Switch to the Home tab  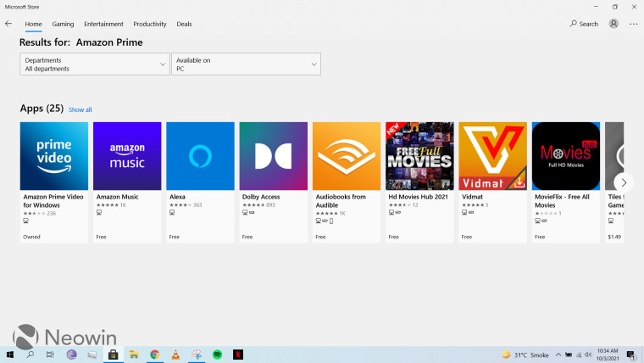33,24
